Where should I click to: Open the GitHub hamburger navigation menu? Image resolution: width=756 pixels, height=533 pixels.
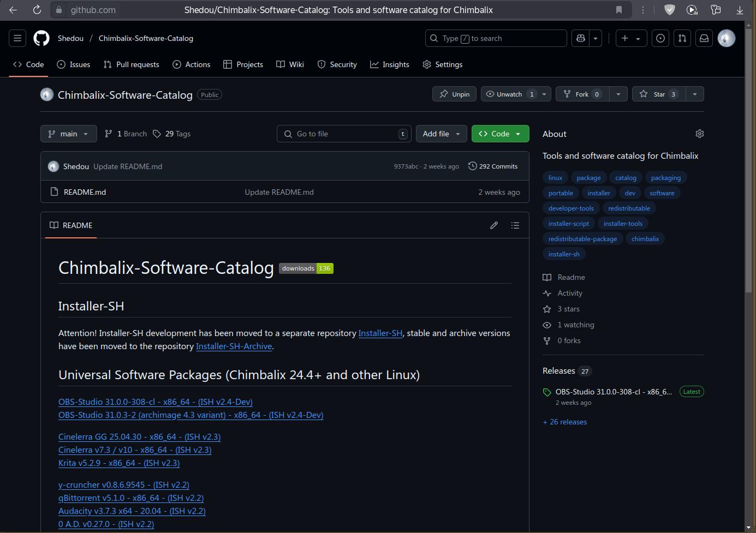pyautogui.click(x=17, y=38)
